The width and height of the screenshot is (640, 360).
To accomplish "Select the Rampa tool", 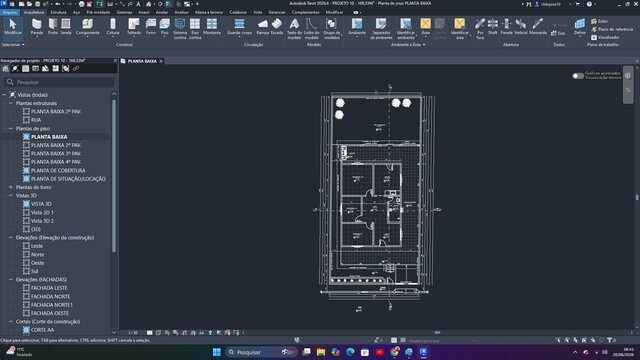I will 263,27.
